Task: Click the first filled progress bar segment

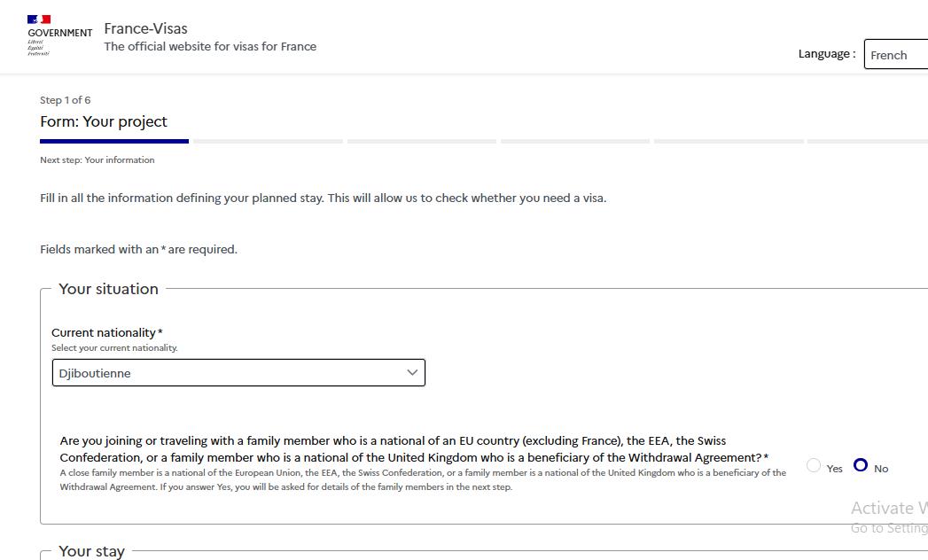Action: pos(114,141)
